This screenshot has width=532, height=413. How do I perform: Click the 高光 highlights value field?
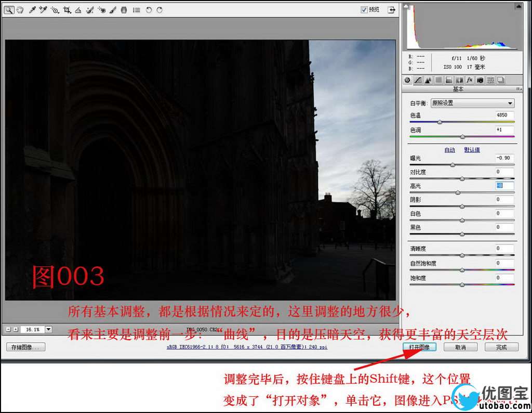tap(504, 186)
